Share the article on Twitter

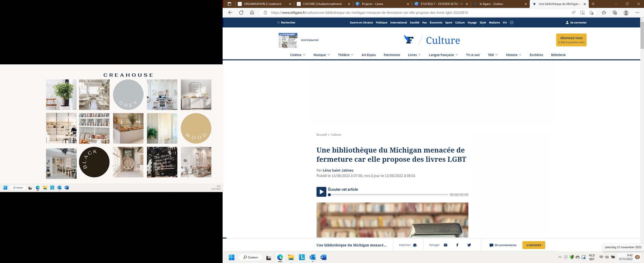click(x=469, y=245)
